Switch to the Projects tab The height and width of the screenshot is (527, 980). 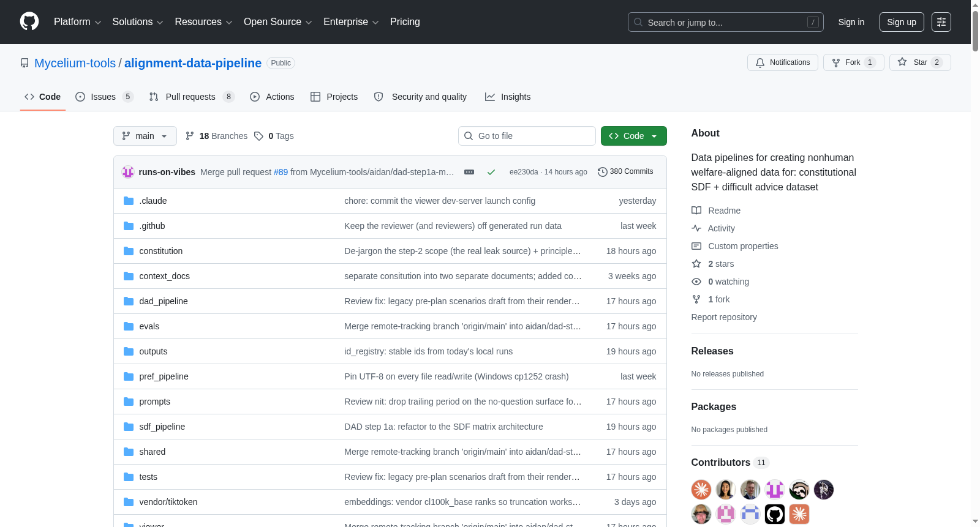(x=334, y=97)
